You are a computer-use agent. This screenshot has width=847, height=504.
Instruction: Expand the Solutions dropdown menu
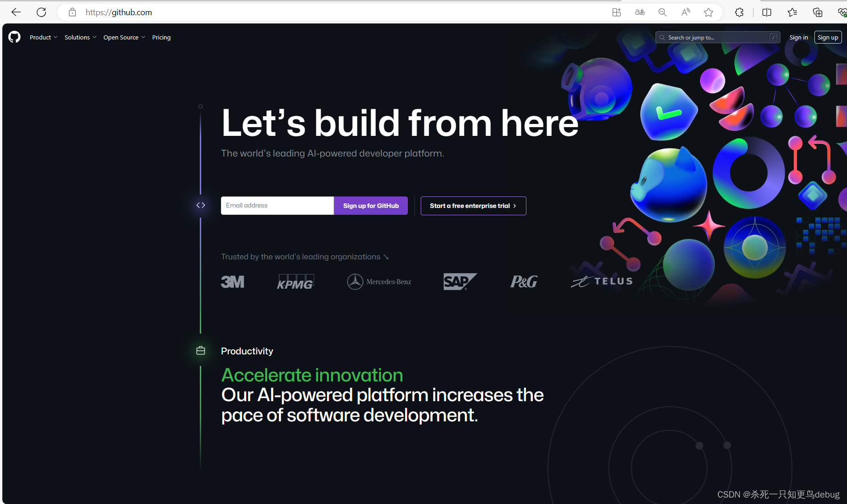[x=80, y=38]
